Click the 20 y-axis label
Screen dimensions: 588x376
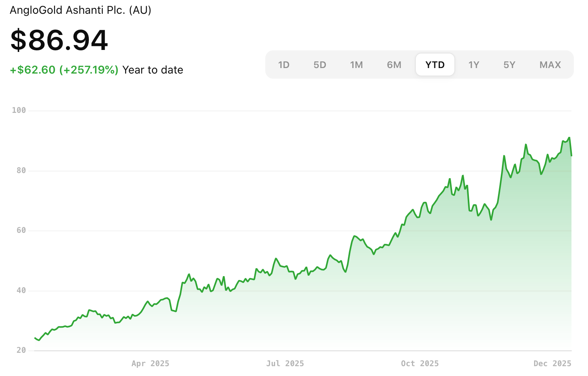pos(21,350)
